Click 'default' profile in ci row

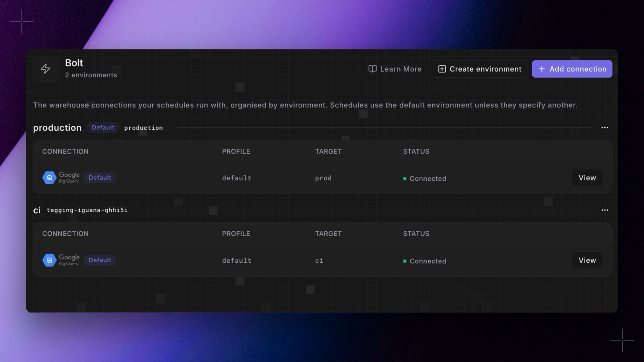237,261
